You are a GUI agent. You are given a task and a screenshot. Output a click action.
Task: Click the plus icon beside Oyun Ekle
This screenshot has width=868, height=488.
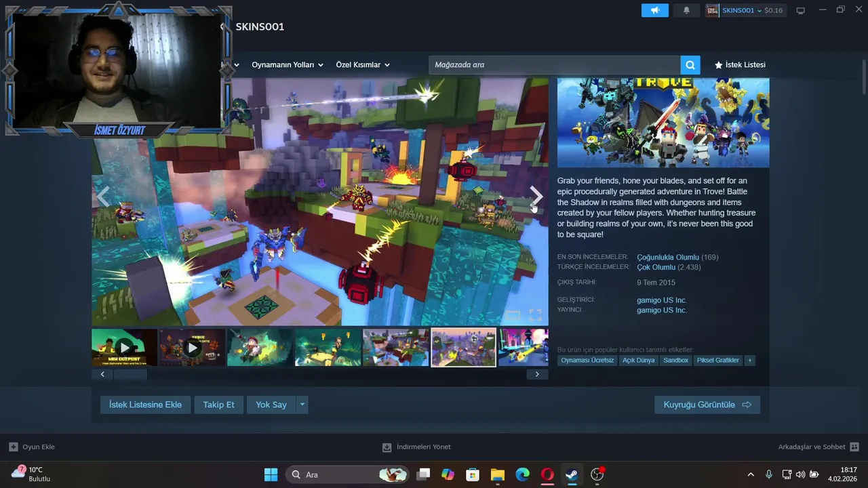(13, 447)
